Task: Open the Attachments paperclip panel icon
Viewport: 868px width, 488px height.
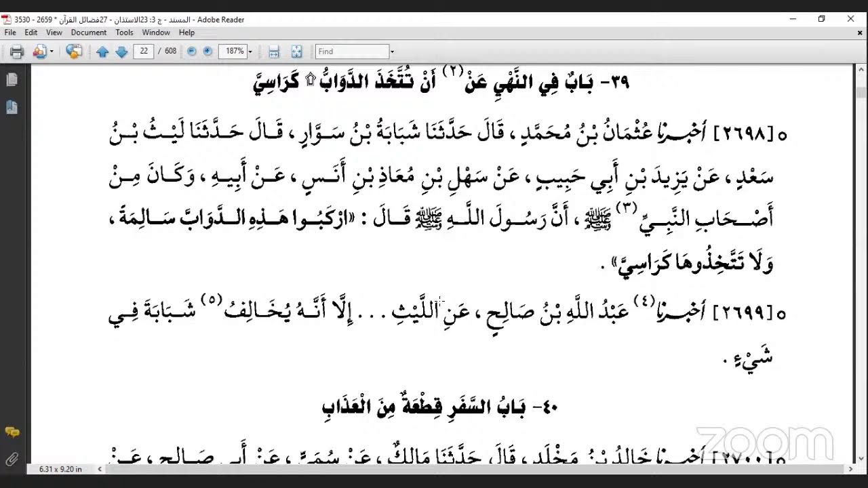Action: pyautogui.click(x=12, y=458)
